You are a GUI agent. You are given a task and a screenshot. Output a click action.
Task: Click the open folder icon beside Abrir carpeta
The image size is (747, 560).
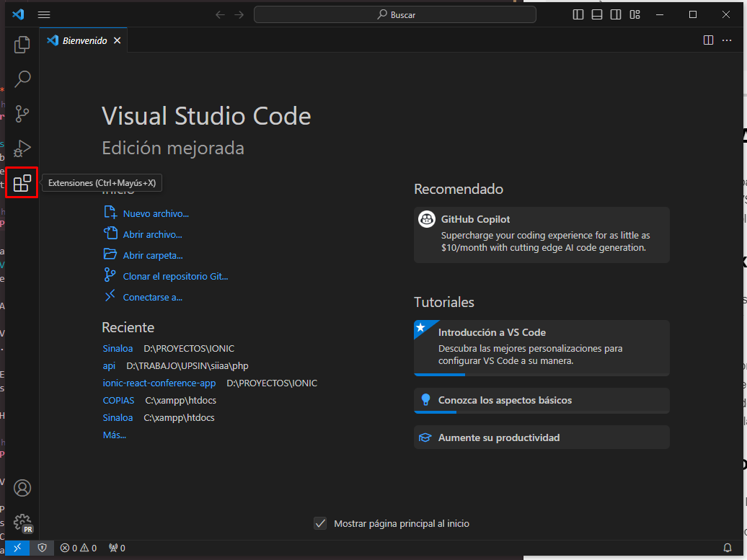[x=110, y=254]
